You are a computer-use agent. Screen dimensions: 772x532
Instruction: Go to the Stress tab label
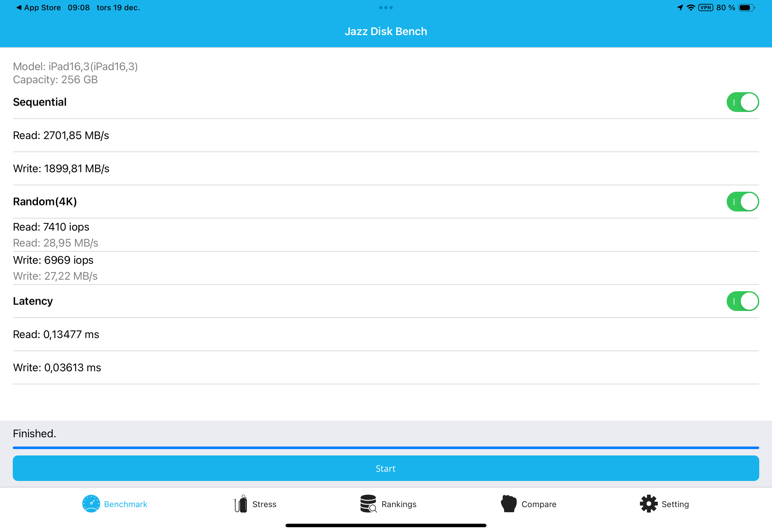pos(264,504)
